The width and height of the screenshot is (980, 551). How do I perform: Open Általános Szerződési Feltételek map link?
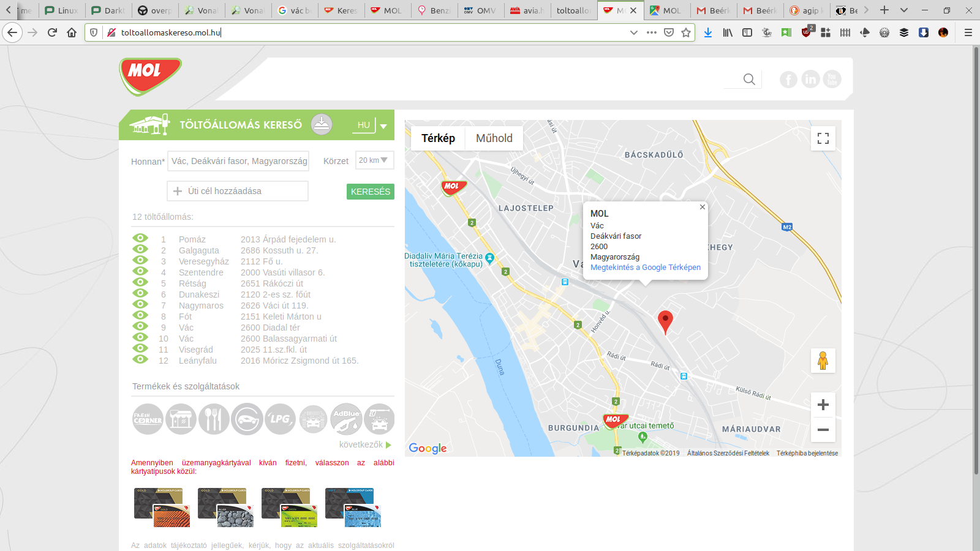(x=728, y=453)
